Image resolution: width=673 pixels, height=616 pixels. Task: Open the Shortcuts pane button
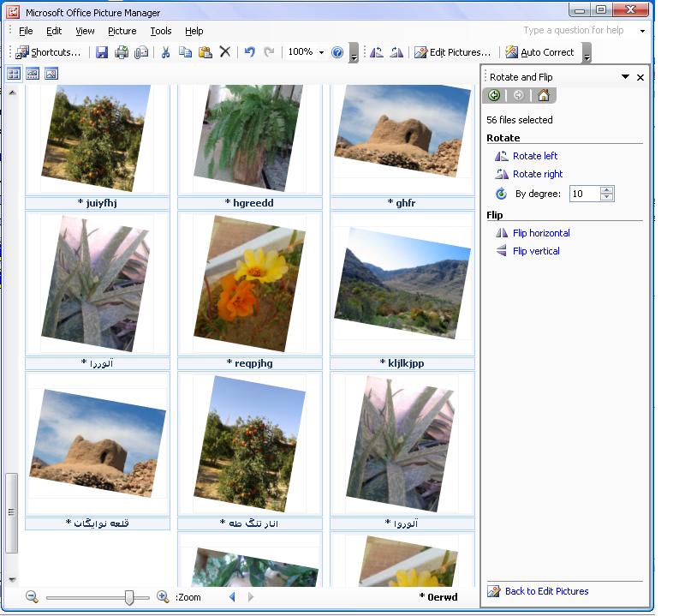(x=48, y=52)
